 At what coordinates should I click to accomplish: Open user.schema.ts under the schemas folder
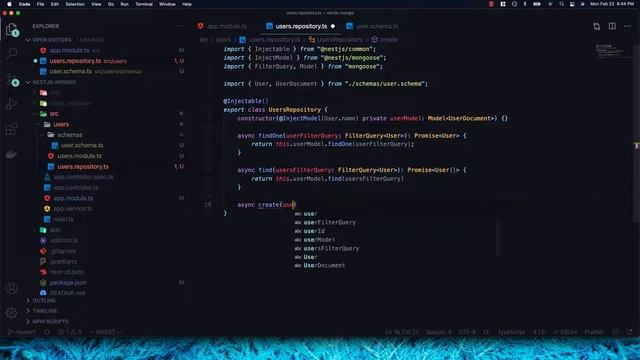pyautogui.click(x=82, y=145)
